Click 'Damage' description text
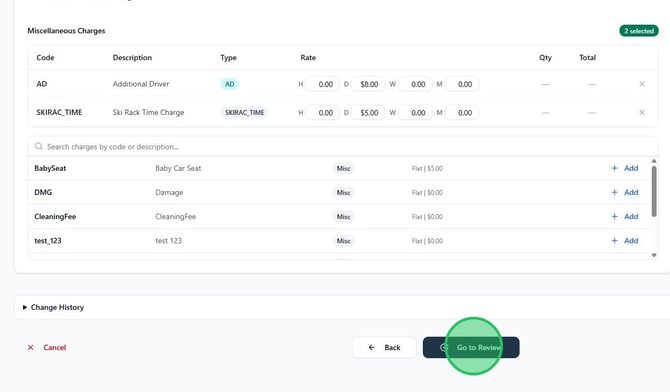Viewport: 670px width, 392px height. (169, 192)
